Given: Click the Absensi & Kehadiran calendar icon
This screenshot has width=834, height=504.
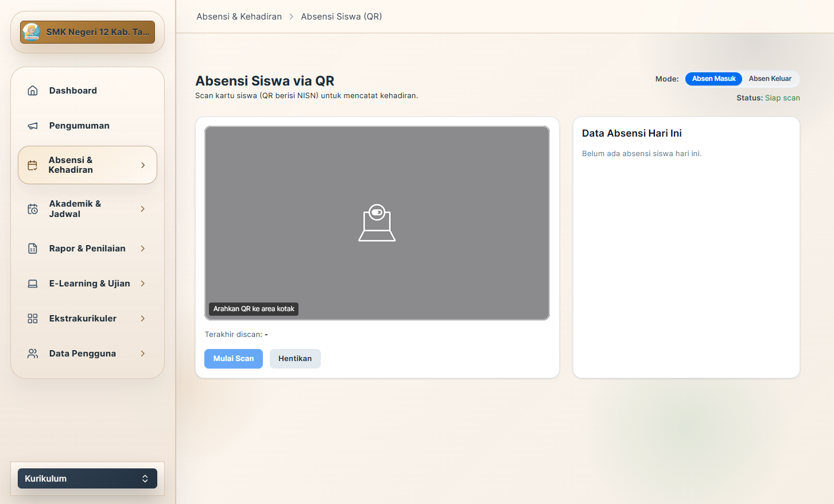Looking at the screenshot, I should click(33, 165).
